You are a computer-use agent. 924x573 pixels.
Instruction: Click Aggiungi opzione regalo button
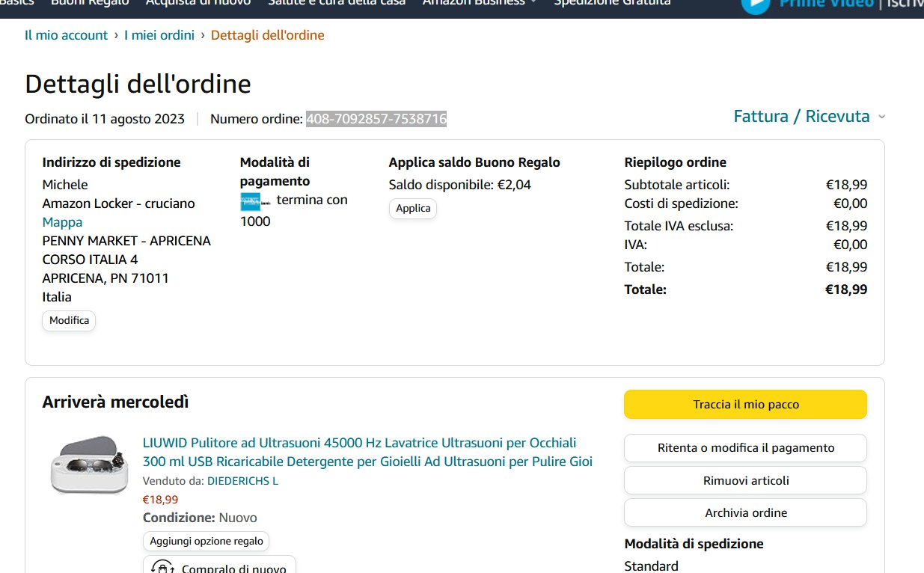[x=206, y=541]
